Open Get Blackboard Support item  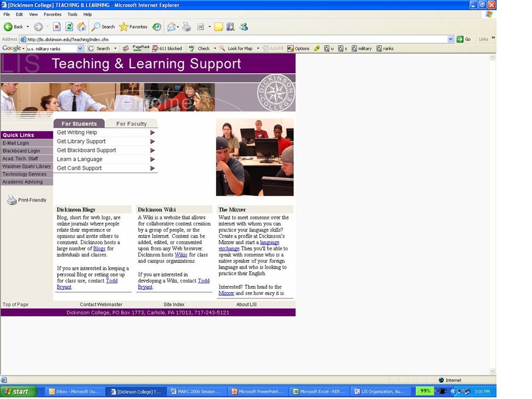[x=105, y=150]
